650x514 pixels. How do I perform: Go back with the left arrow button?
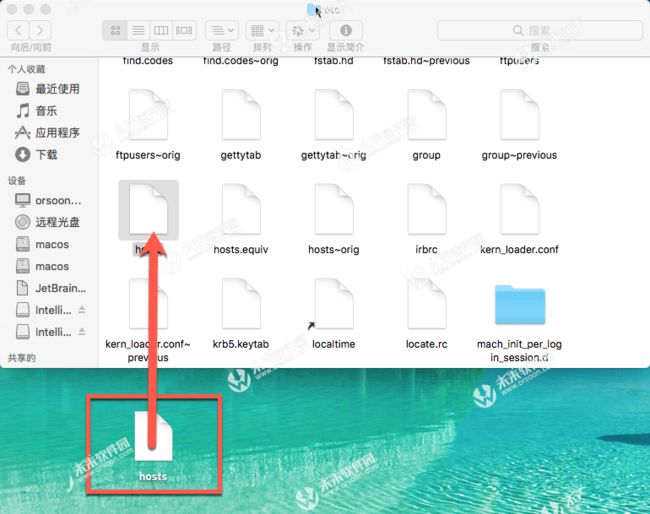(x=18, y=30)
